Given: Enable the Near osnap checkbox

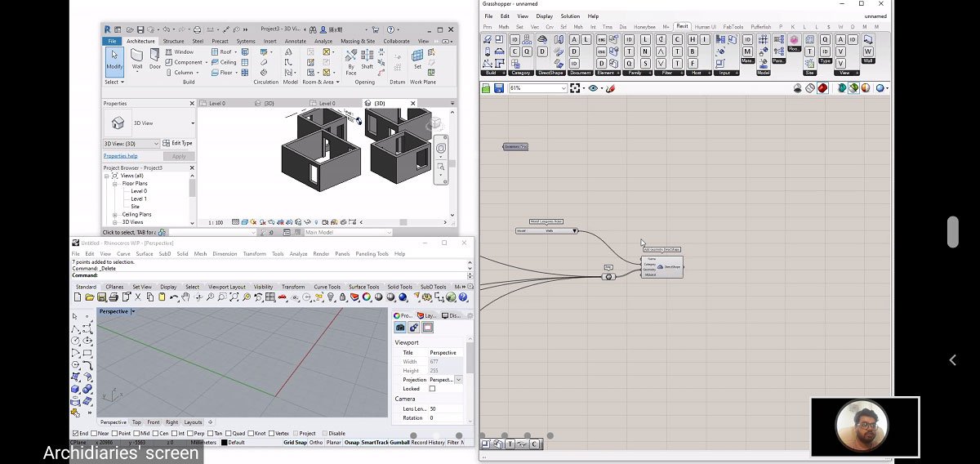Looking at the screenshot, I should click(96, 433).
